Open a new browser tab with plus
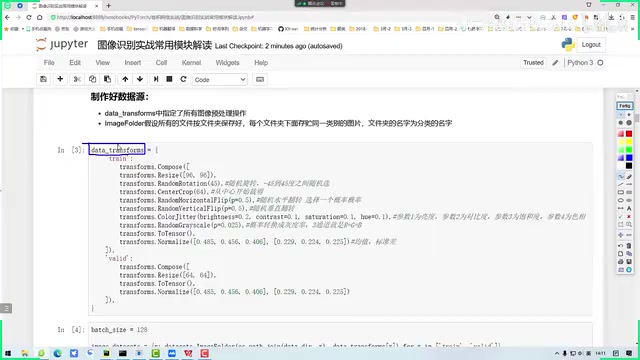 coord(109,6)
